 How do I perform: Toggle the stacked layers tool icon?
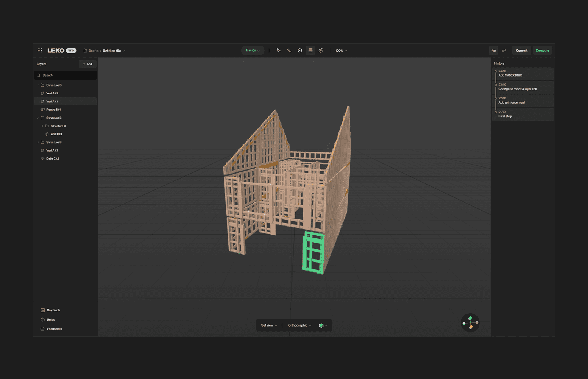click(x=310, y=51)
